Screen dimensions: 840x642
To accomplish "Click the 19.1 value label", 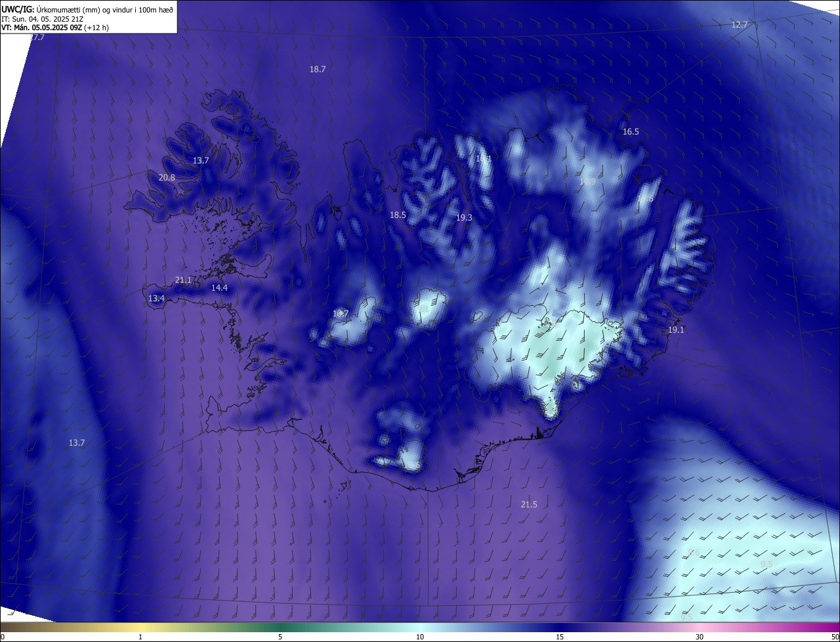I will [x=676, y=330].
